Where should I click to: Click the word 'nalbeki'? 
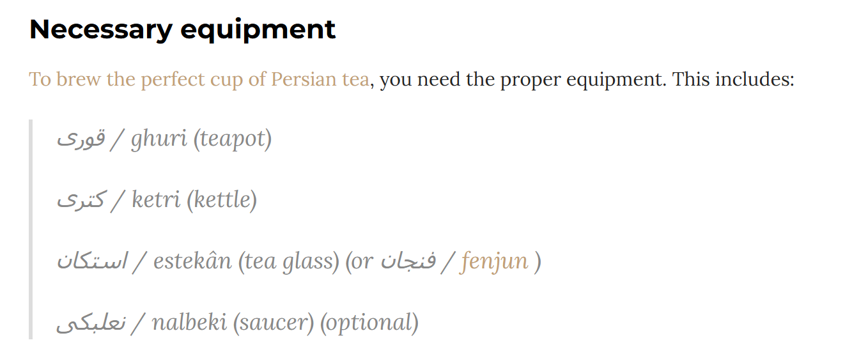click(x=189, y=323)
